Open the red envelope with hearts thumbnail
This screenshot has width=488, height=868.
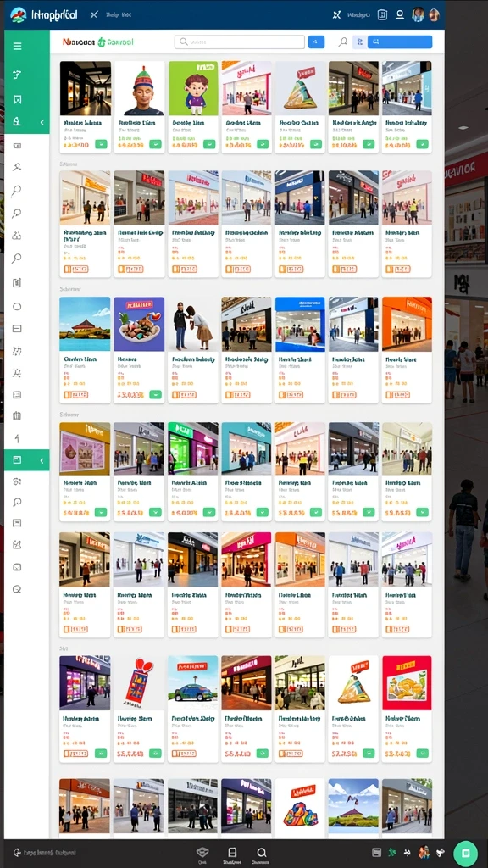[140, 683]
